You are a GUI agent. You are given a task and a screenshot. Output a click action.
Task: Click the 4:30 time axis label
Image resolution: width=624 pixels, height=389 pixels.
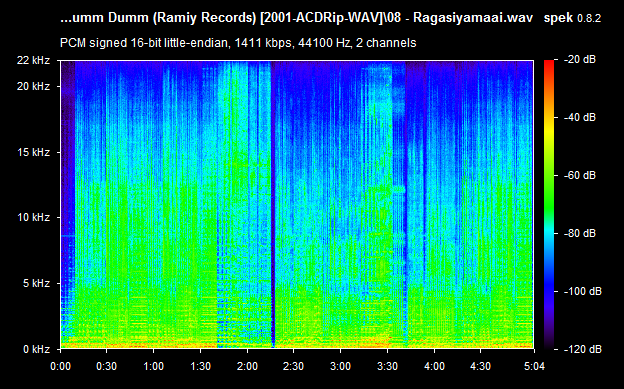[480, 366]
